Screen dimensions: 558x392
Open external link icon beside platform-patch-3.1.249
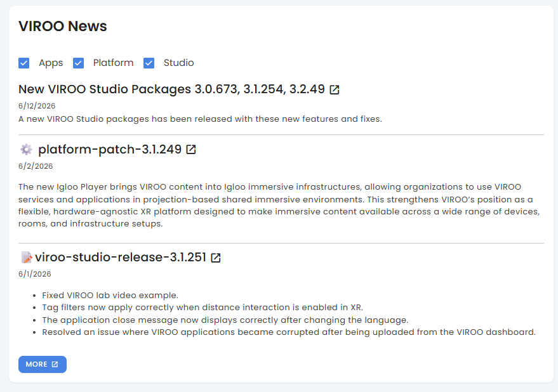(x=191, y=150)
